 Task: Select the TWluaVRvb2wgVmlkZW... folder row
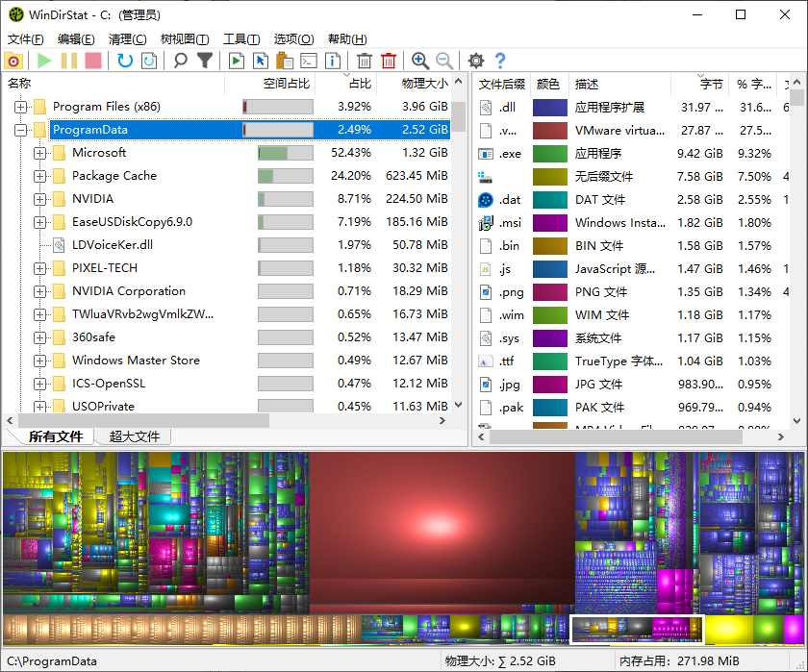[x=227, y=314]
